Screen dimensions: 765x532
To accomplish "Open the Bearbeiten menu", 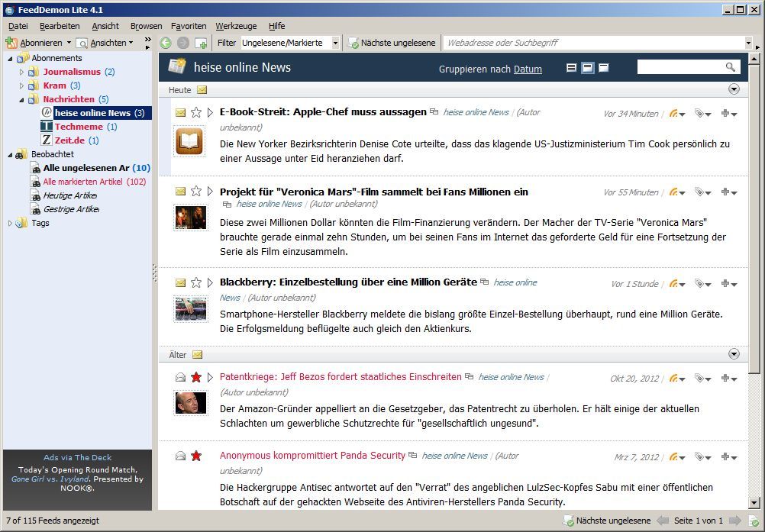I will [60, 26].
